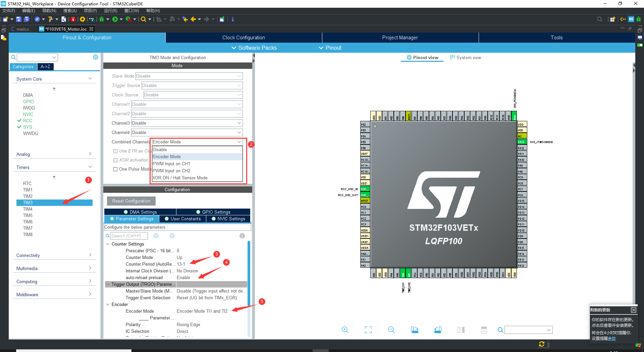Click the top-right workbench search icon
The width and height of the screenshot is (644, 352).
pyautogui.click(x=600, y=19)
